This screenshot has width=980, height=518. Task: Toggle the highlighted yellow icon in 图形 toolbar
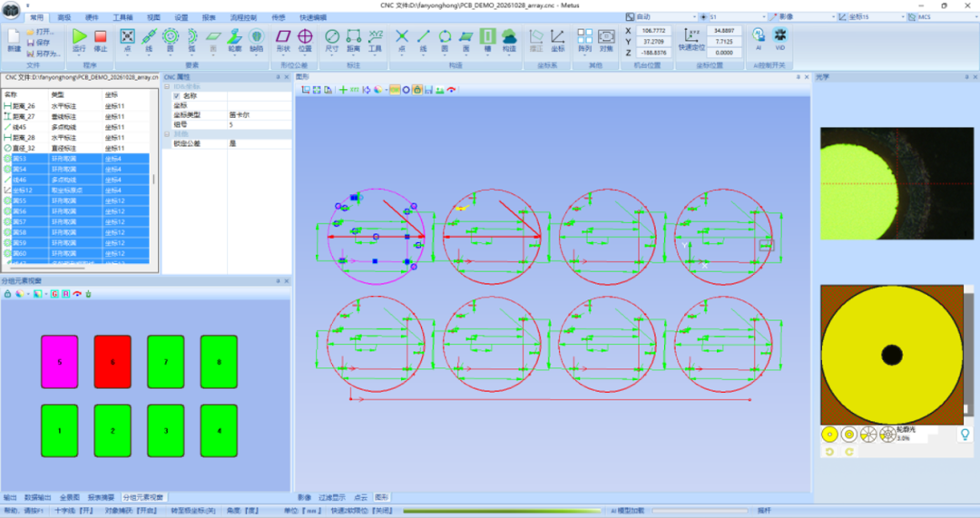tap(395, 90)
